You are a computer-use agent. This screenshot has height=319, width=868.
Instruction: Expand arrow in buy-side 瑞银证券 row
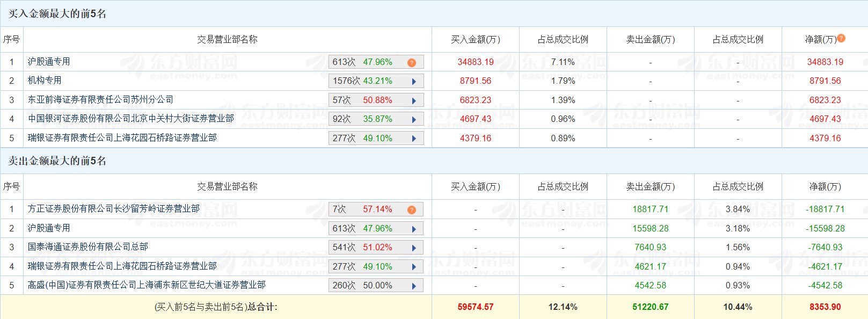414,139
